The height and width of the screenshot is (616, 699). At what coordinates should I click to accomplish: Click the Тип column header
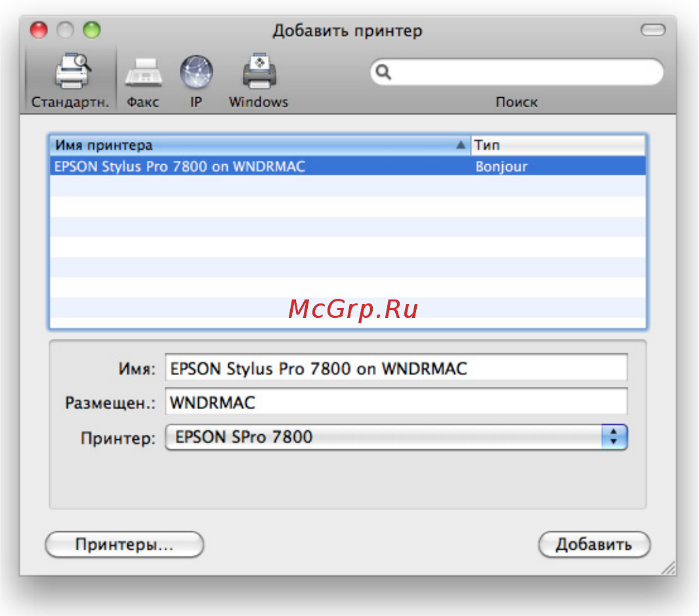tap(558, 145)
